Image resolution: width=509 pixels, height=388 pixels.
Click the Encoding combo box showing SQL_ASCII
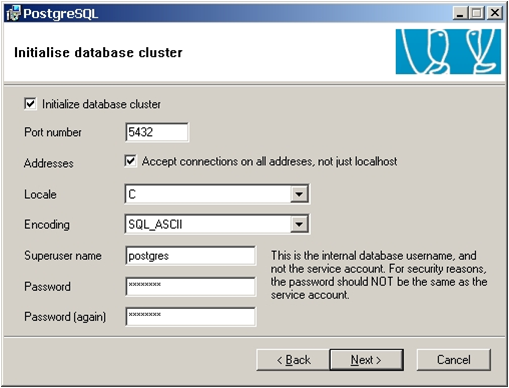217,224
